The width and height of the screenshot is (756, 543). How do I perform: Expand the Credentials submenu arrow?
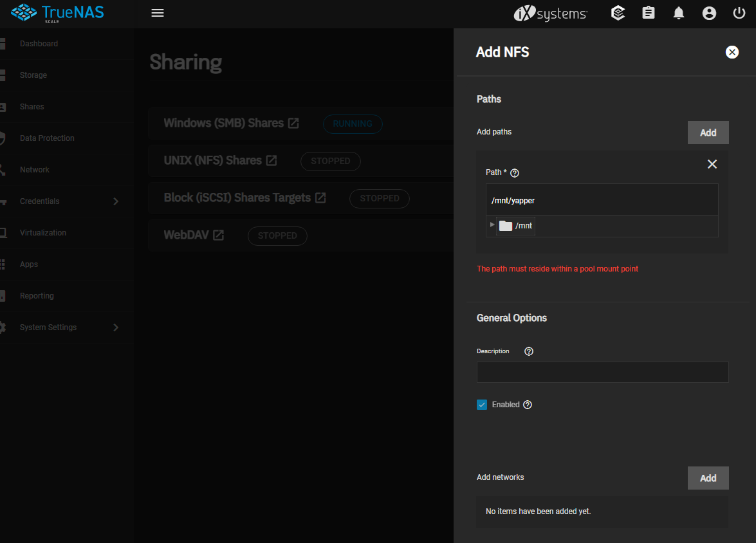(x=116, y=201)
